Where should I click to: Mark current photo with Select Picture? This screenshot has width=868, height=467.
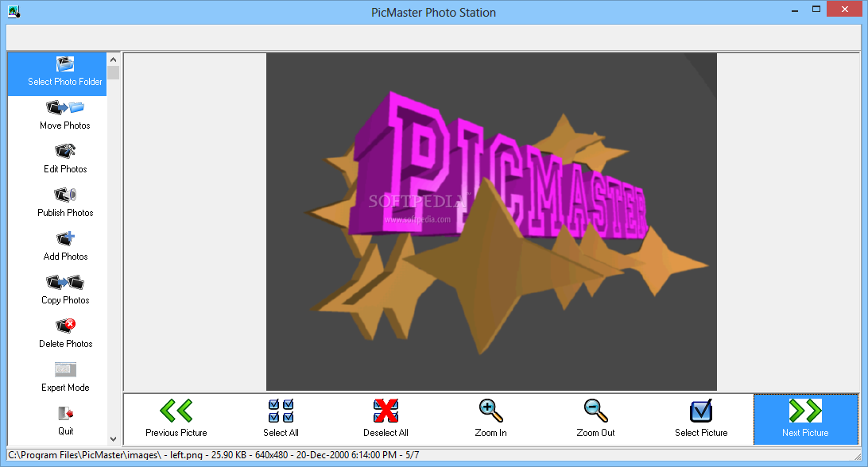point(701,419)
